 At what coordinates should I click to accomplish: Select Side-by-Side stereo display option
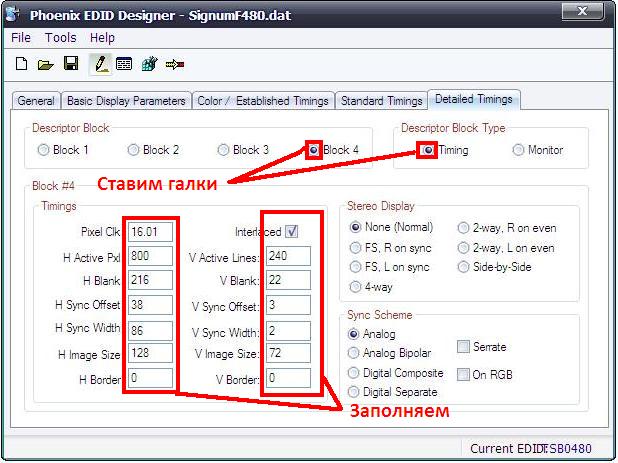464,267
